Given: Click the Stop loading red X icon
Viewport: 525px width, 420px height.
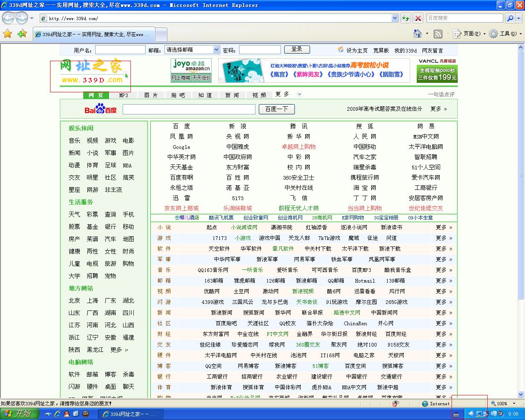Looking at the screenshot, I should click(418, 18).
